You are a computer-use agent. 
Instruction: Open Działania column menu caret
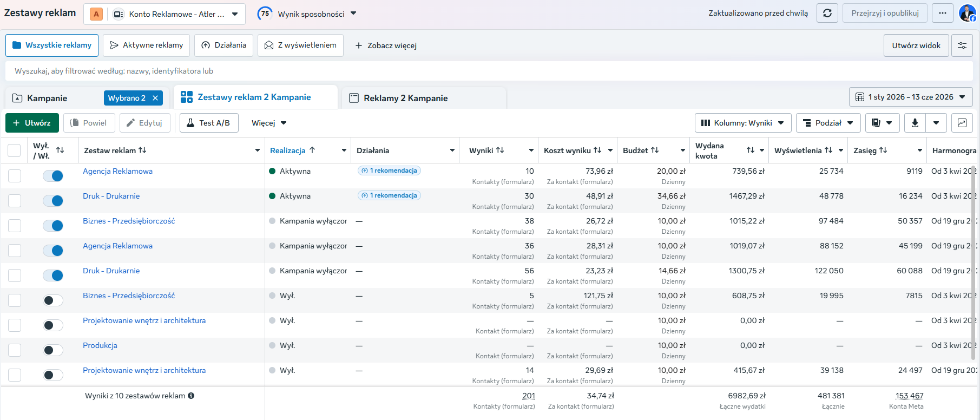click(x=452, y=150)
